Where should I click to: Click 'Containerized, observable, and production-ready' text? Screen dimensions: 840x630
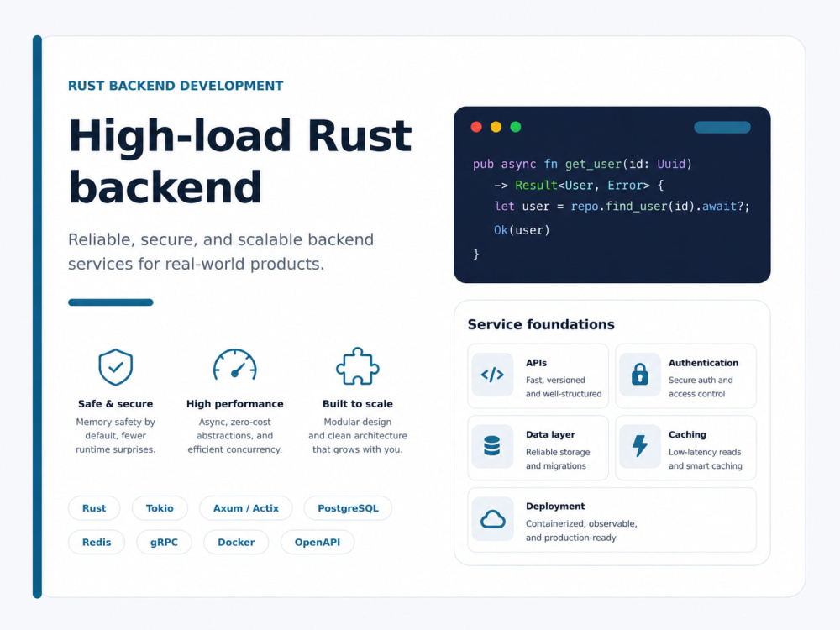tap(581, 530)
